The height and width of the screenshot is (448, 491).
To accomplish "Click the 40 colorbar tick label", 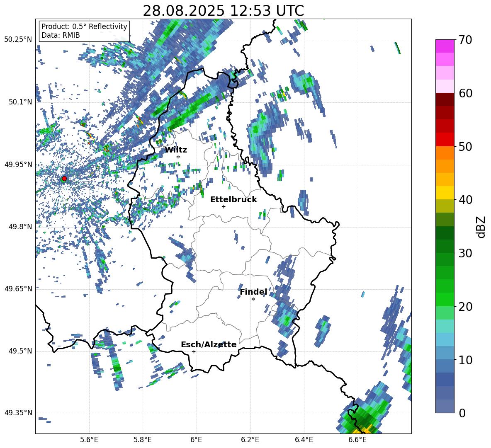I will coord(465,200).
